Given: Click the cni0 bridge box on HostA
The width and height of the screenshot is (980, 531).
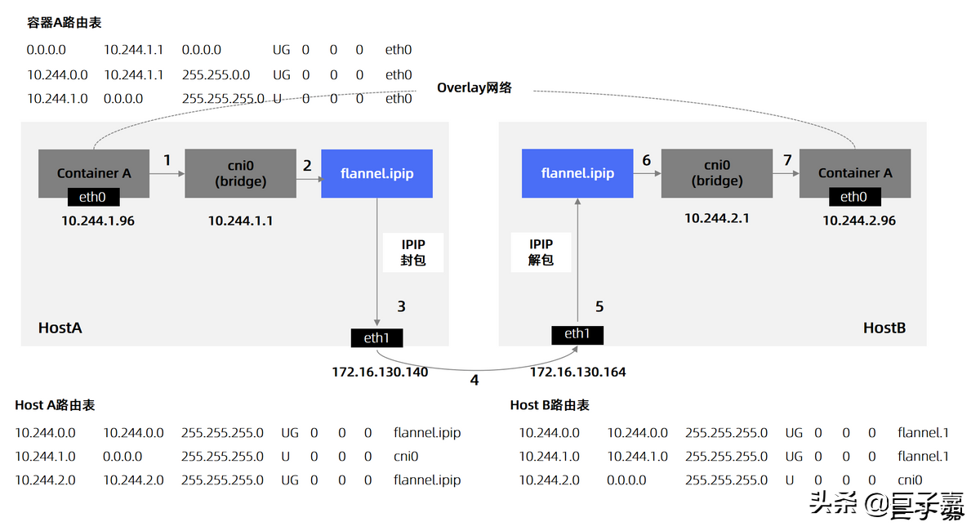Looking at the screenshot, I should tap(240, 173).
